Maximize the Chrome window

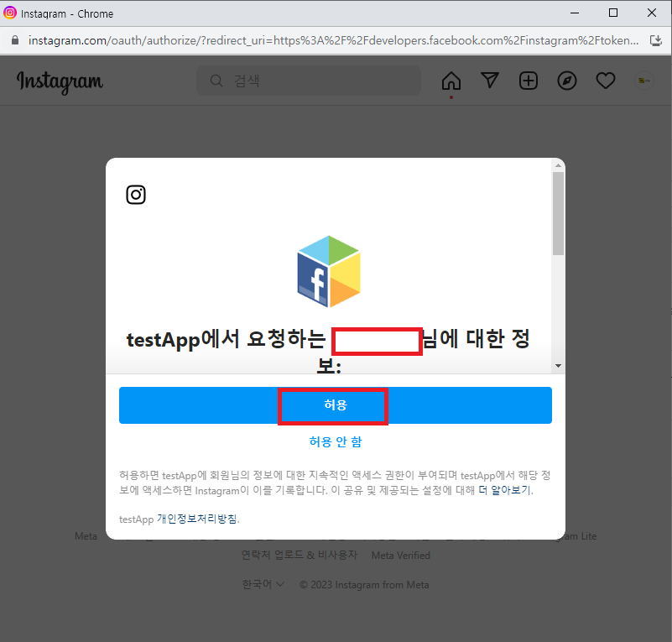(x=613, y=13)
